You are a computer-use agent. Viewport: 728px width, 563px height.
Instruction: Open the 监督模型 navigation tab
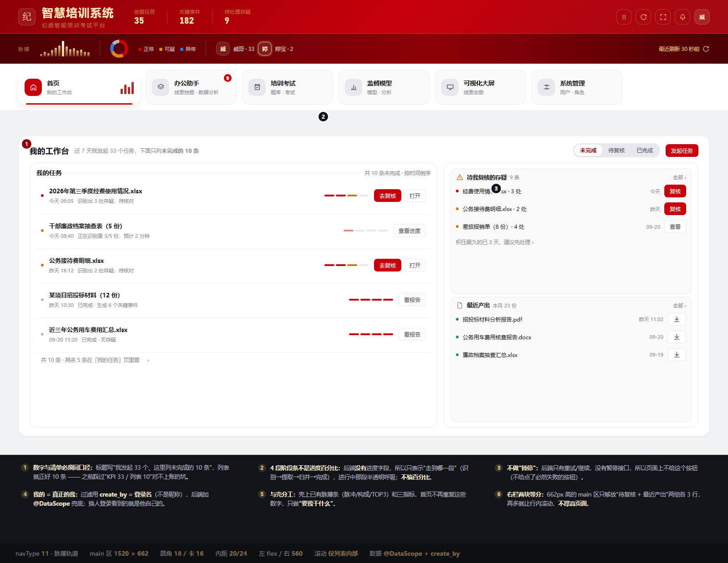384,87
